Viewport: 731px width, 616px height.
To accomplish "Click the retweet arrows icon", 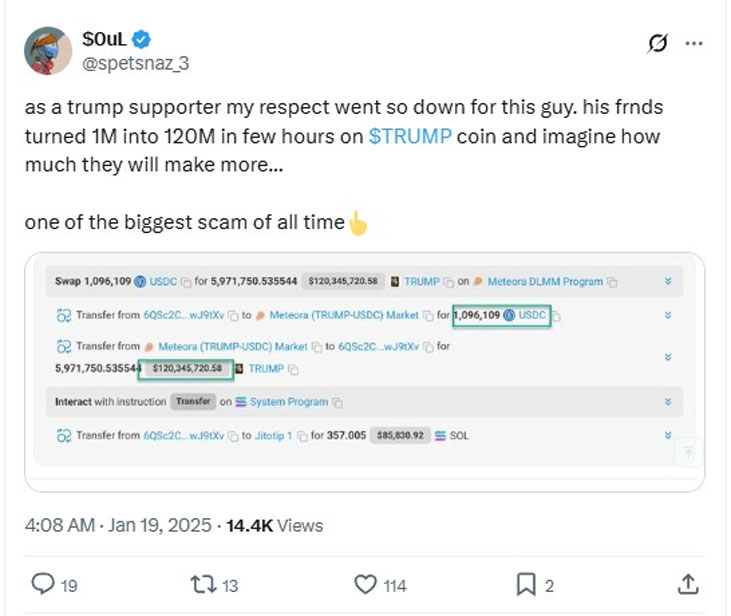I will pyautogui.click(x=203, y=584).
